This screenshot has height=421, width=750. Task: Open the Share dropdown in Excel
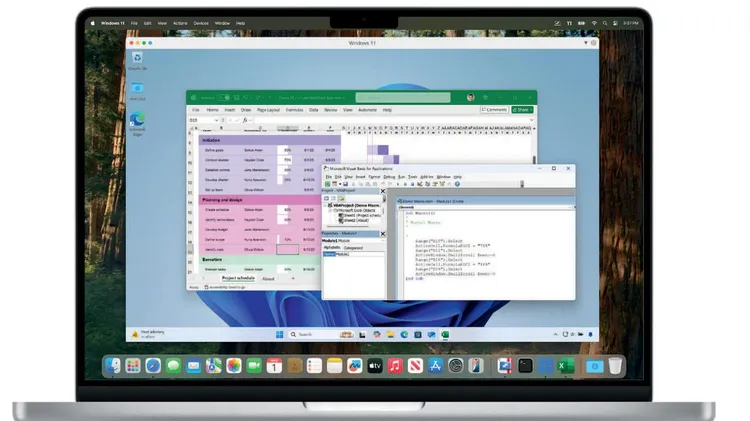coord(522,109)
